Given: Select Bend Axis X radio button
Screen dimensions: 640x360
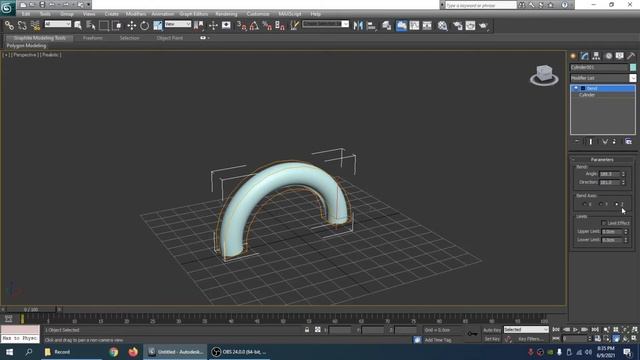Looking at the screenshot, I should [x=584, y=204].
